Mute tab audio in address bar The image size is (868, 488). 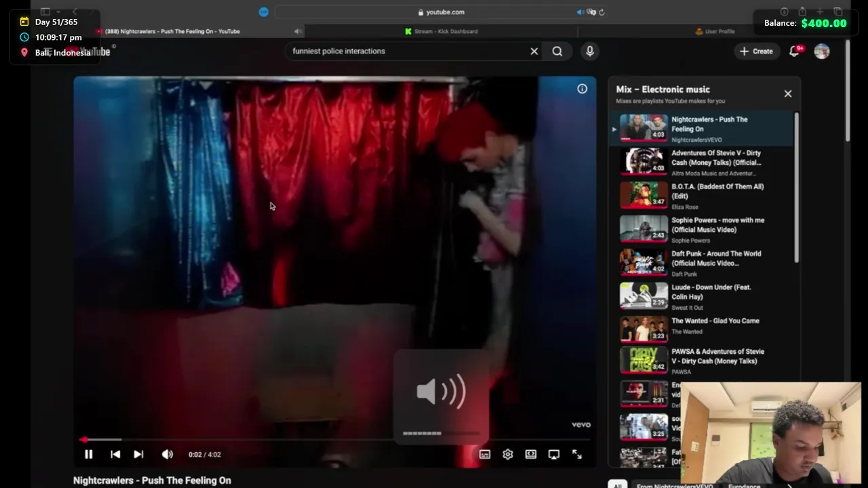tap(580, 12)
